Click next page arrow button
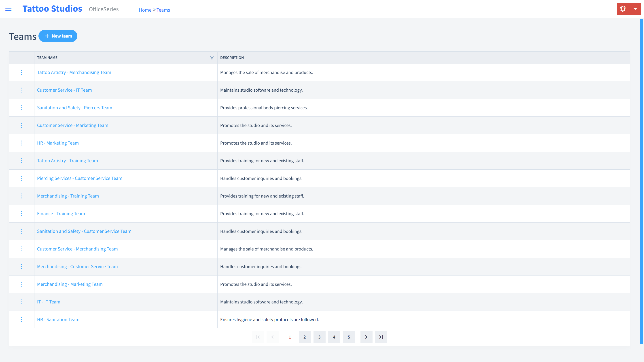The image size is (644, 362). (366, 337)
